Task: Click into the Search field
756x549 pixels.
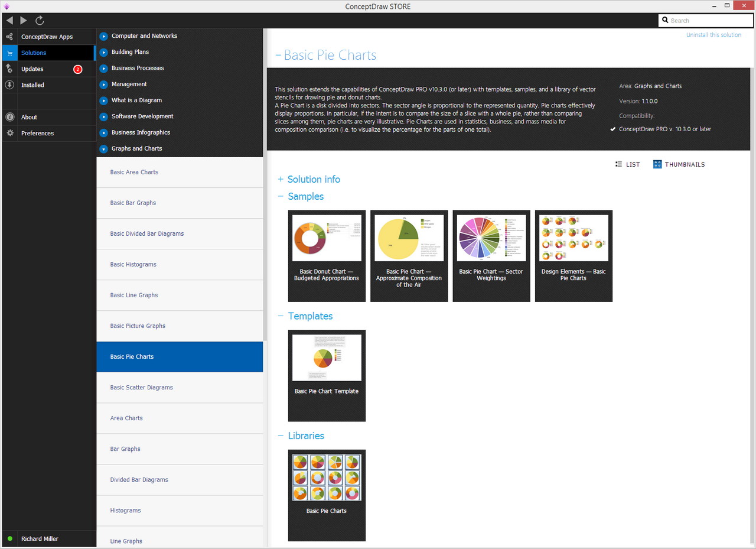Action: pos(705,21)
